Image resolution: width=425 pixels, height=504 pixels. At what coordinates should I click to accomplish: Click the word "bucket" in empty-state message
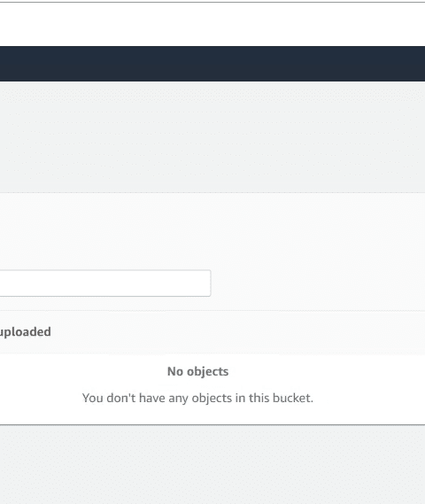point(291,399)
